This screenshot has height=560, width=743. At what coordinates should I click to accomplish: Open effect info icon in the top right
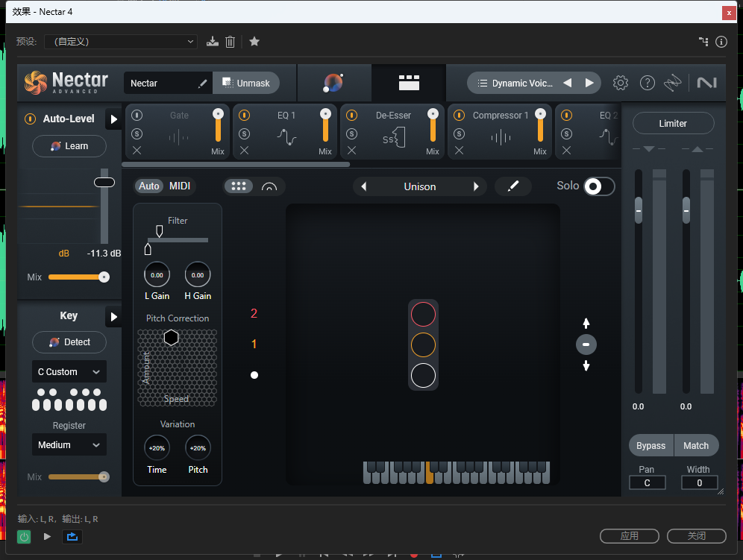click(721, 42)
